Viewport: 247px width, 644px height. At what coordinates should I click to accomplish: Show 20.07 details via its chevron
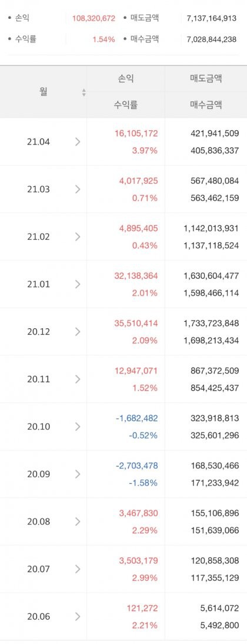click(78, 569)
